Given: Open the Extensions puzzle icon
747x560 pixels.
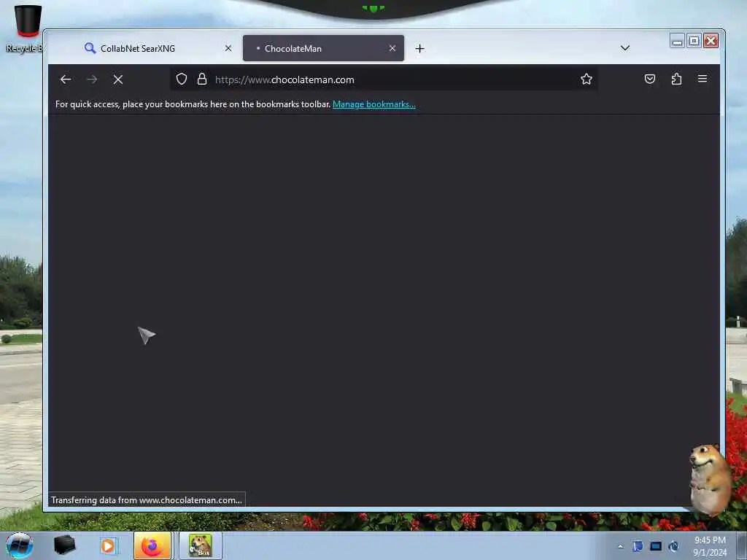Looking at the screenshot, I should [x=676, y=79].
